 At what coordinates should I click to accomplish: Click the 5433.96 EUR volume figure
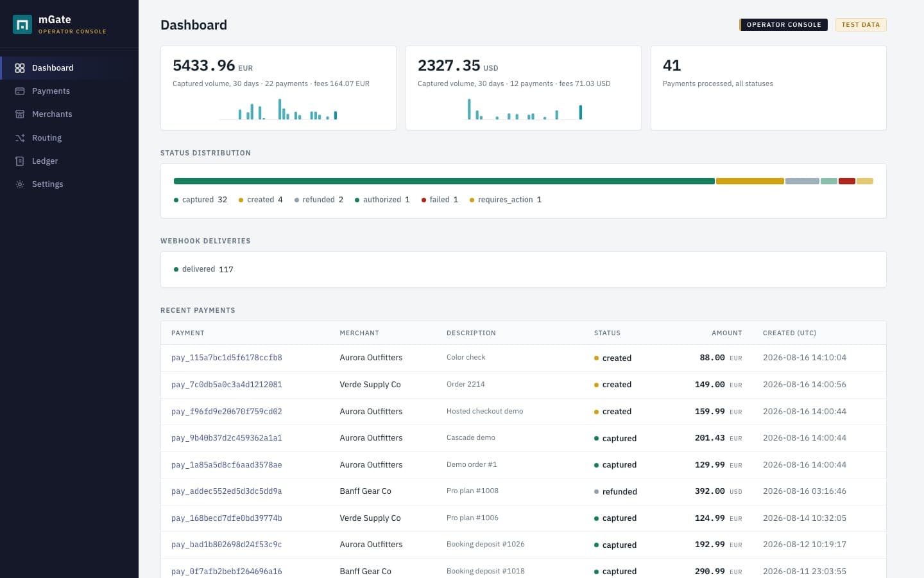pyautogui.click(x=212, y=66)
